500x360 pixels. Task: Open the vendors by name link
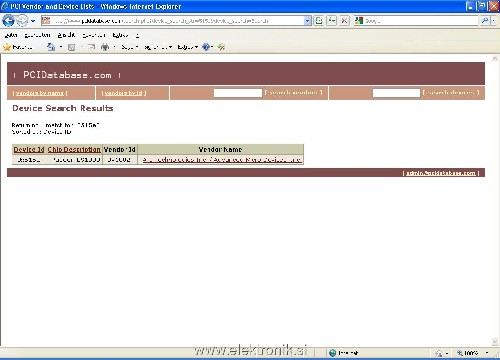pyautogui.click(x=40, y=93)
